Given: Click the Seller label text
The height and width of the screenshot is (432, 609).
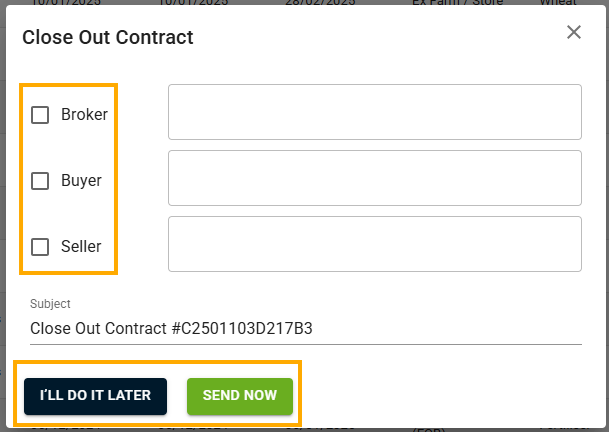Looking at the screenshot, I should [x=81, y=247].
